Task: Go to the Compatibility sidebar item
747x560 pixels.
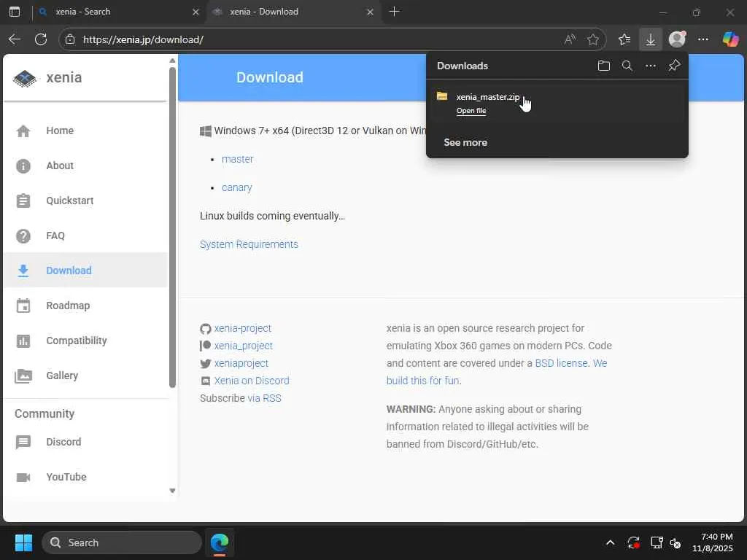Action: click(x=85, y=341)
